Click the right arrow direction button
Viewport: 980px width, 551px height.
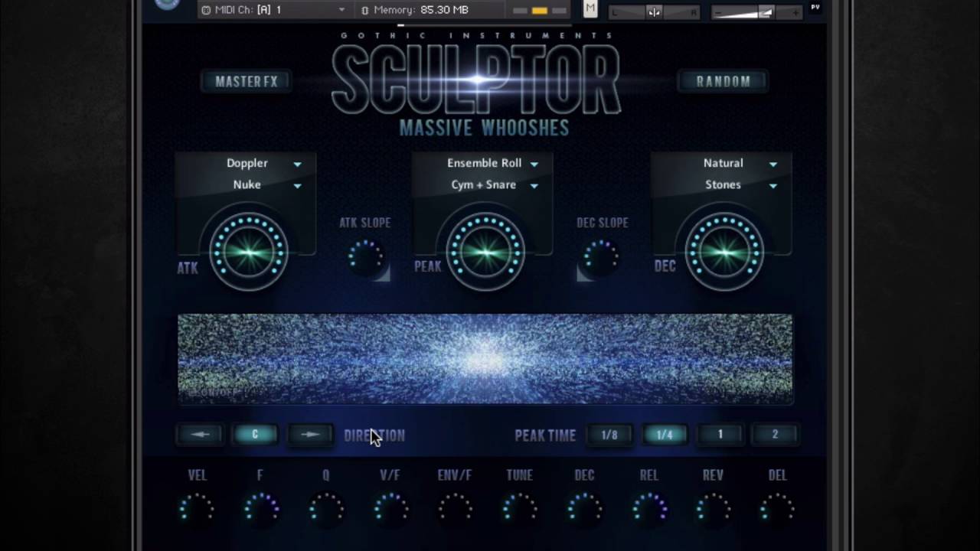click(x=310, y=435)
